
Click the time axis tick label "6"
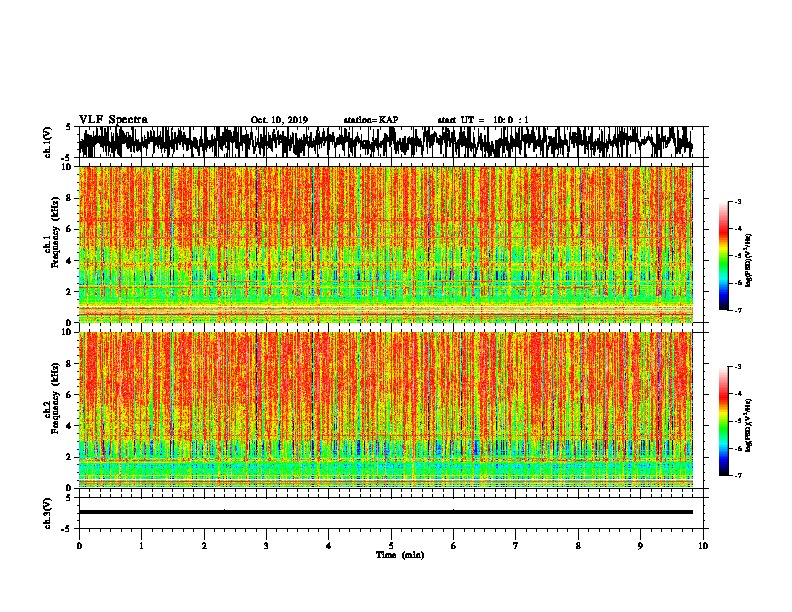454,546
